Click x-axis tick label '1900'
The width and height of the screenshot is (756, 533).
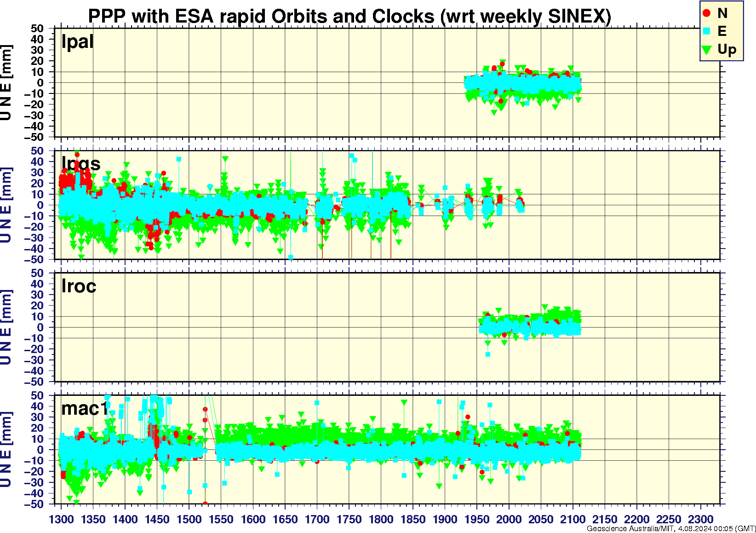pyautogui.click(x=445, y=520)
